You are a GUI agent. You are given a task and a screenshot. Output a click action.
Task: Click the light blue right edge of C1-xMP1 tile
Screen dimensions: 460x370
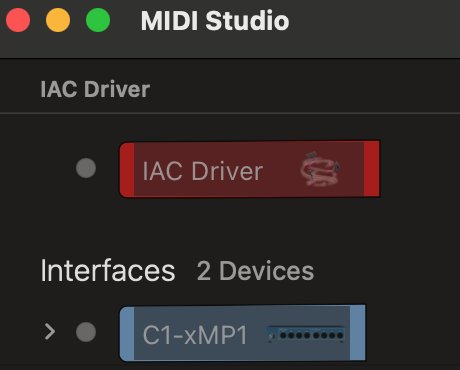tap(357, 333)
